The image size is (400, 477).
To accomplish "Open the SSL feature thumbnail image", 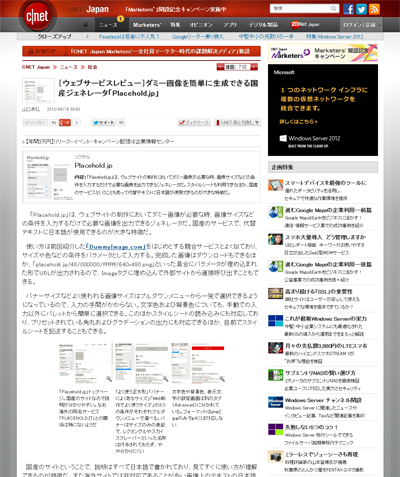I will [275, 293].
